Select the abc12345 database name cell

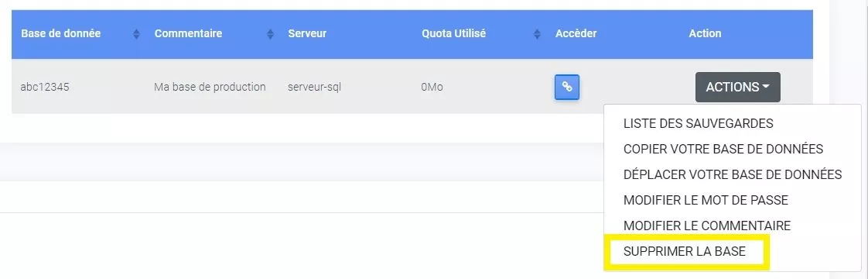point(45,87)
